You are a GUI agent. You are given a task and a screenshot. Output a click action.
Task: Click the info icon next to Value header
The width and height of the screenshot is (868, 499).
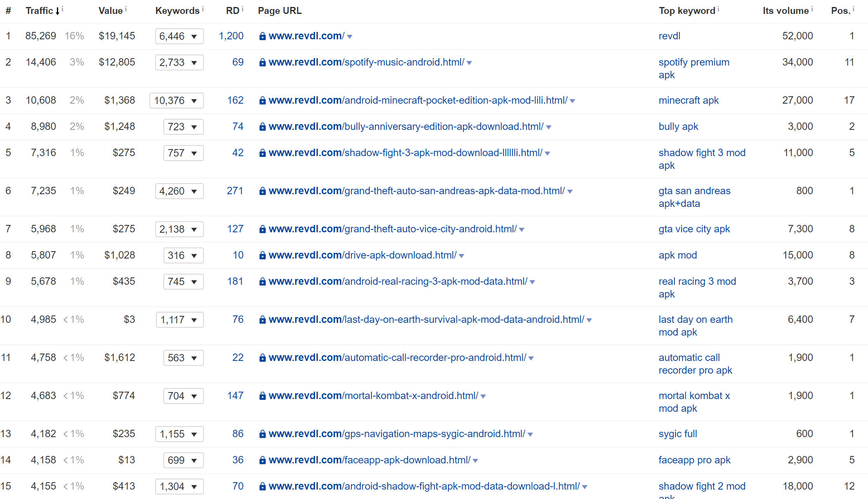(x=126, y=9)
